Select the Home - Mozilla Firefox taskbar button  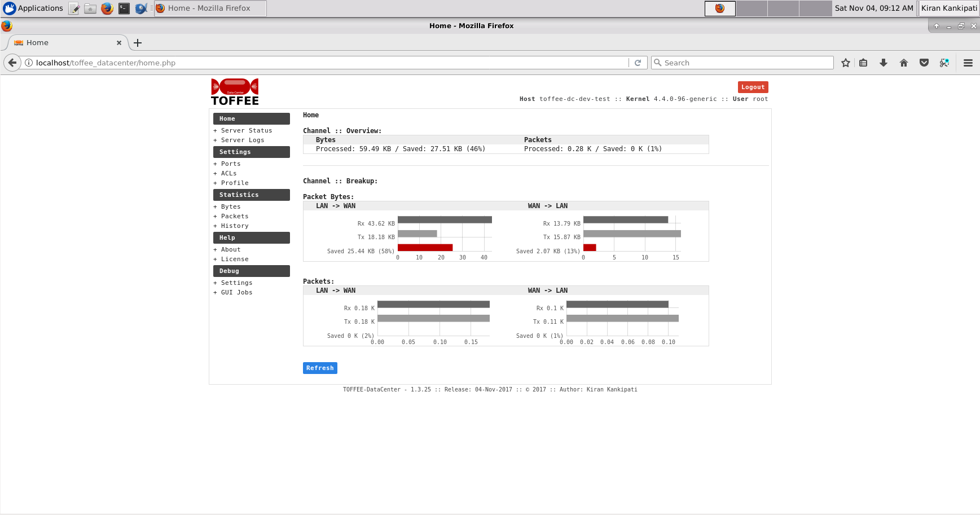click(210, 8)
